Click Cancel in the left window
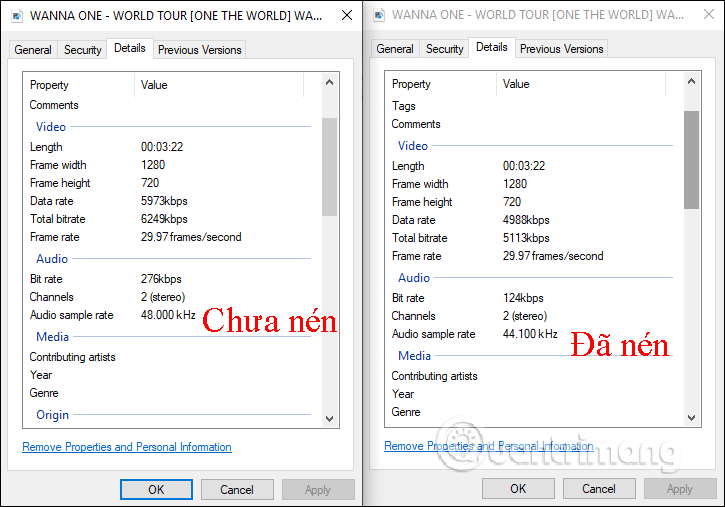The image size is (725, 507). point(237,489)
